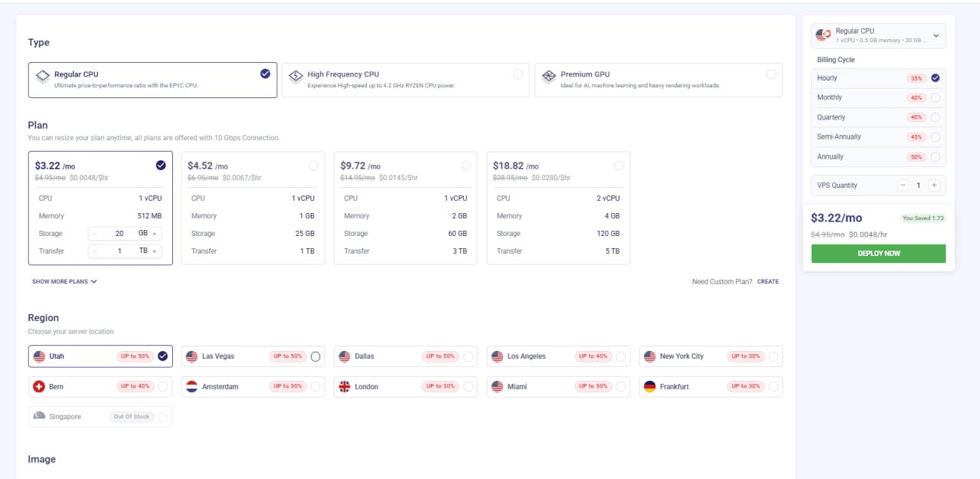This screenshot has width=980, height=479.
Task: Select the High Frequency CPU type
Action: coord(405,80)
